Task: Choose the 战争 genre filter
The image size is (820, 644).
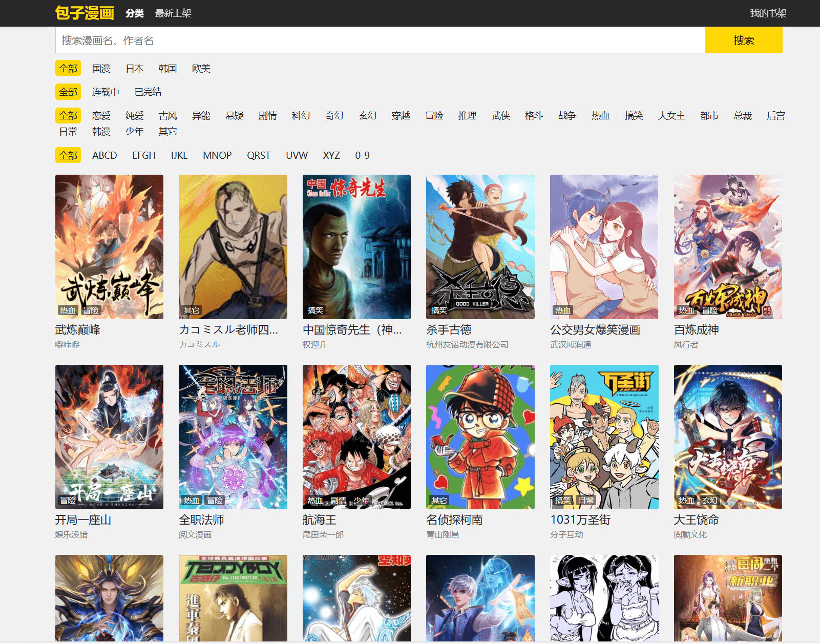Action: 567,116
